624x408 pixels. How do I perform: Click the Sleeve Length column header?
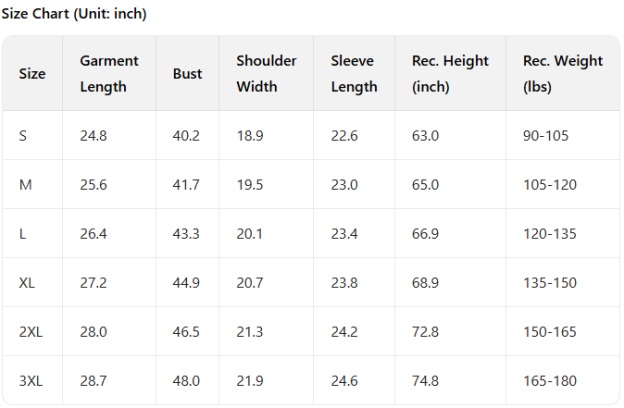[x=354, y=74]
